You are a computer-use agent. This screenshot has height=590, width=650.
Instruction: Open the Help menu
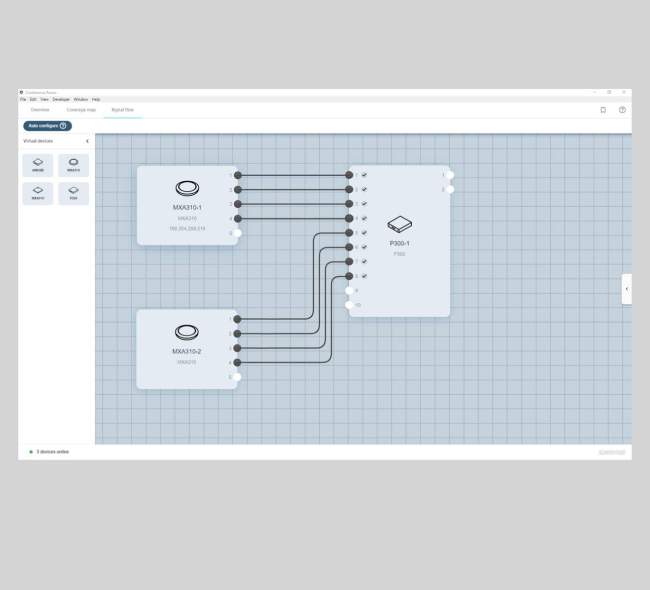tap(96, 100)
